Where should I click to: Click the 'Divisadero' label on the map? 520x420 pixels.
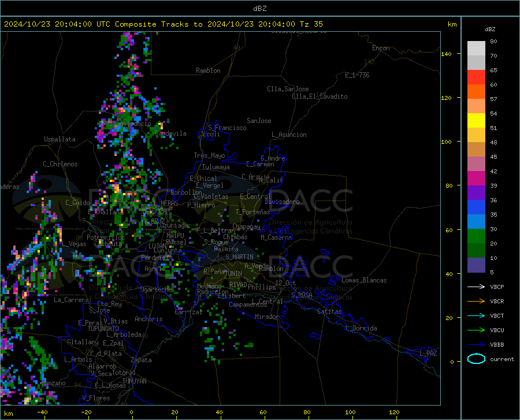282,202
